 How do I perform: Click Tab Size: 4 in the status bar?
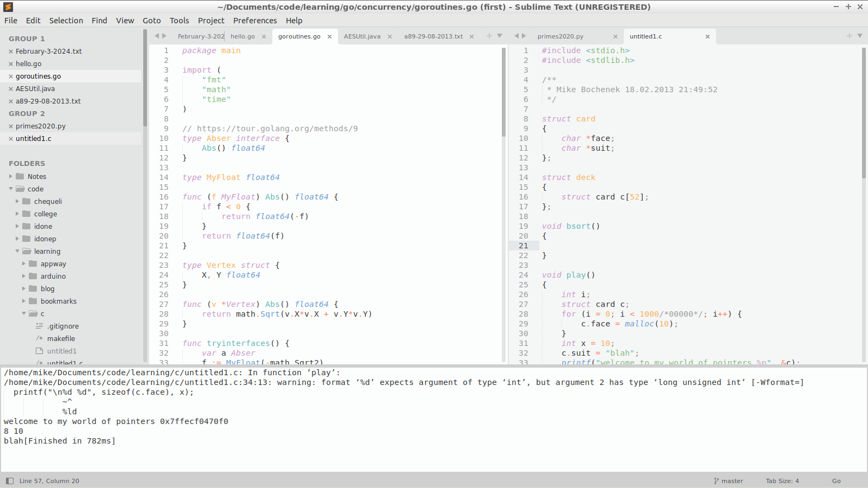(x=782, y=480)
